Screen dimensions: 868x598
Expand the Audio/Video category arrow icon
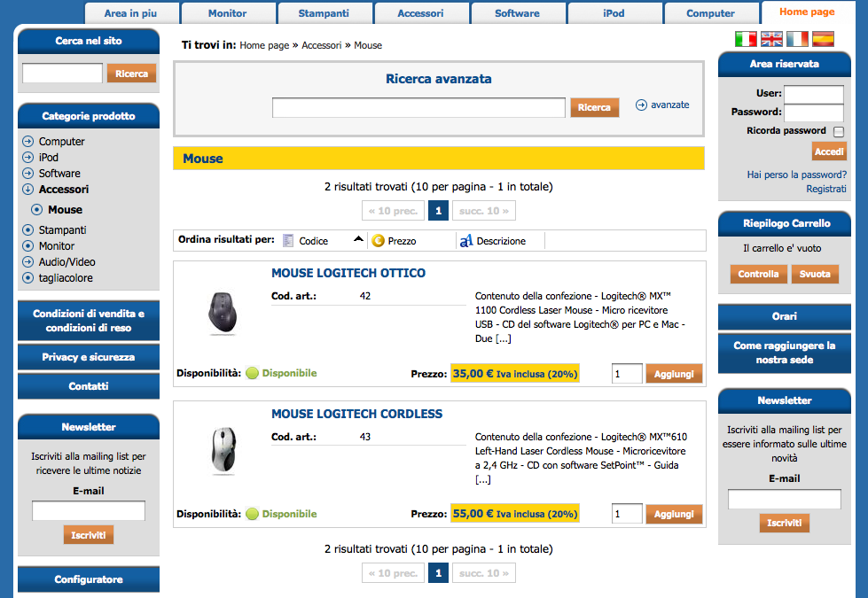coord(27,261)
